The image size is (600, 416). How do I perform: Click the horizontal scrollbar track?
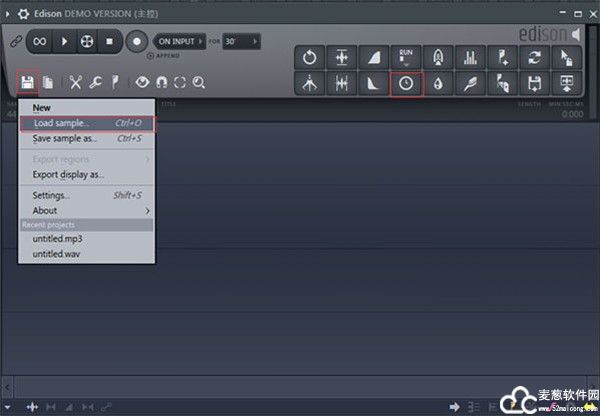[300, 387]
